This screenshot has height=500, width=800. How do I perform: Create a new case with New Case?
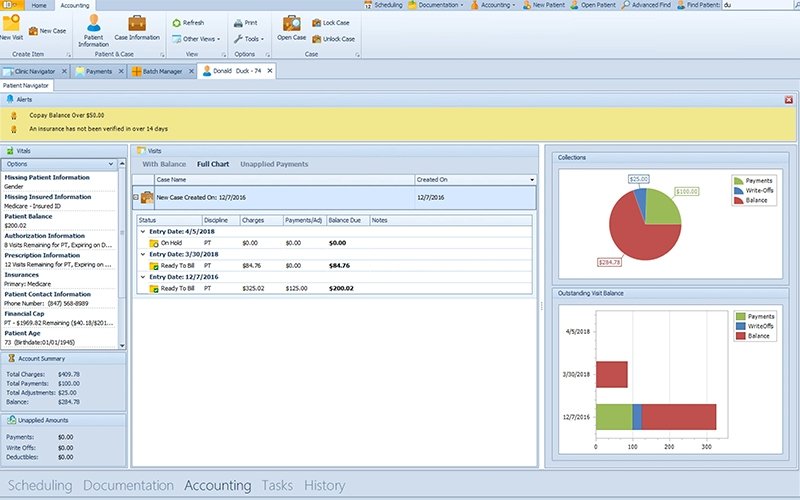52,31
